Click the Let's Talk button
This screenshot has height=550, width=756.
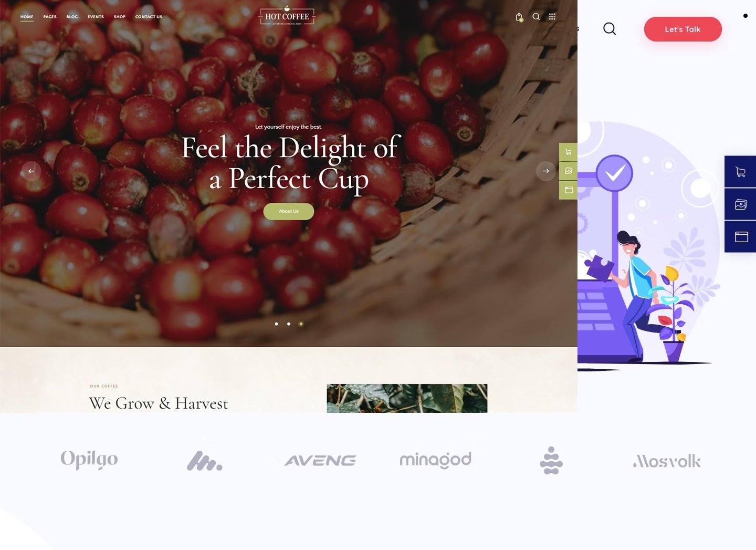coord(682,29)
